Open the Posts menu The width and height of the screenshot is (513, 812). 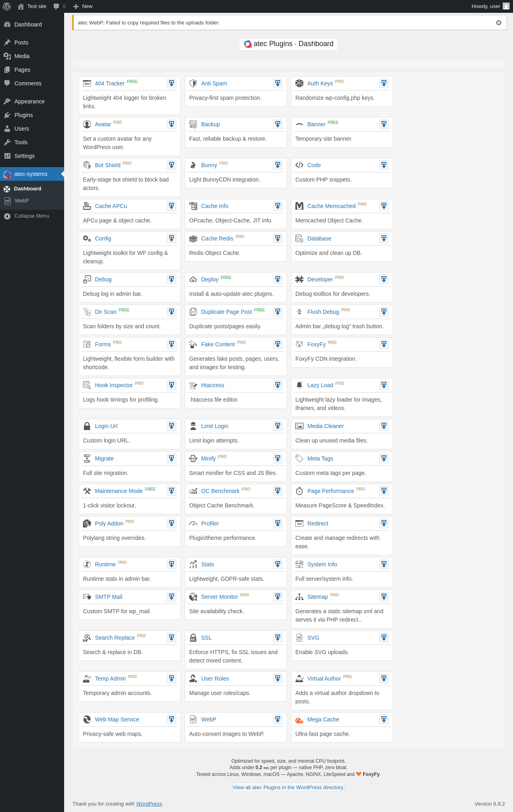pos(32,42)
